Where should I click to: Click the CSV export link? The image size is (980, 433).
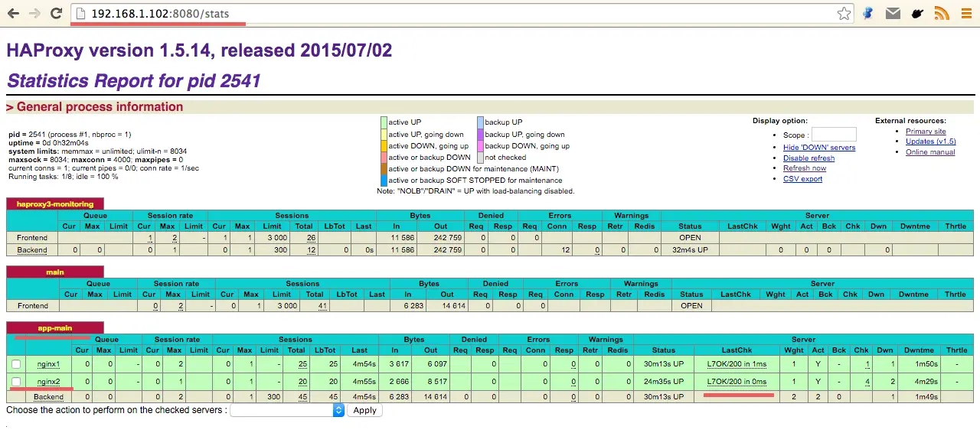[x=802, y=179]
